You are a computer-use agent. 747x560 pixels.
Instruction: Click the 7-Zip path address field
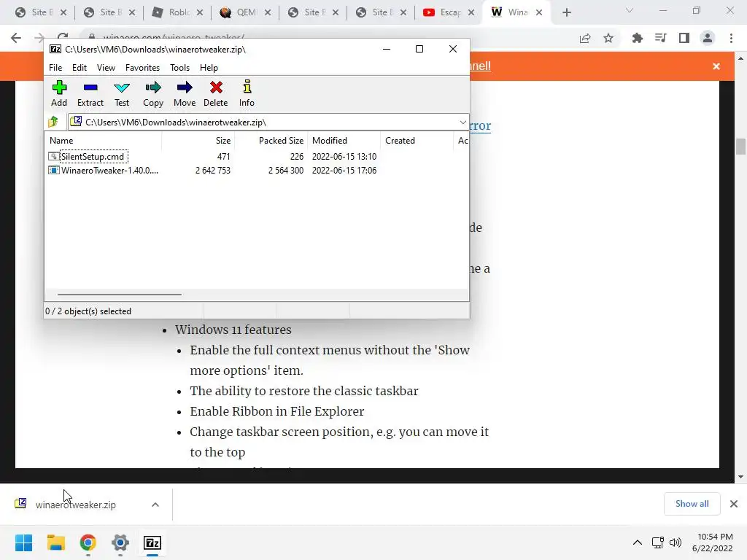click(268, 122)
